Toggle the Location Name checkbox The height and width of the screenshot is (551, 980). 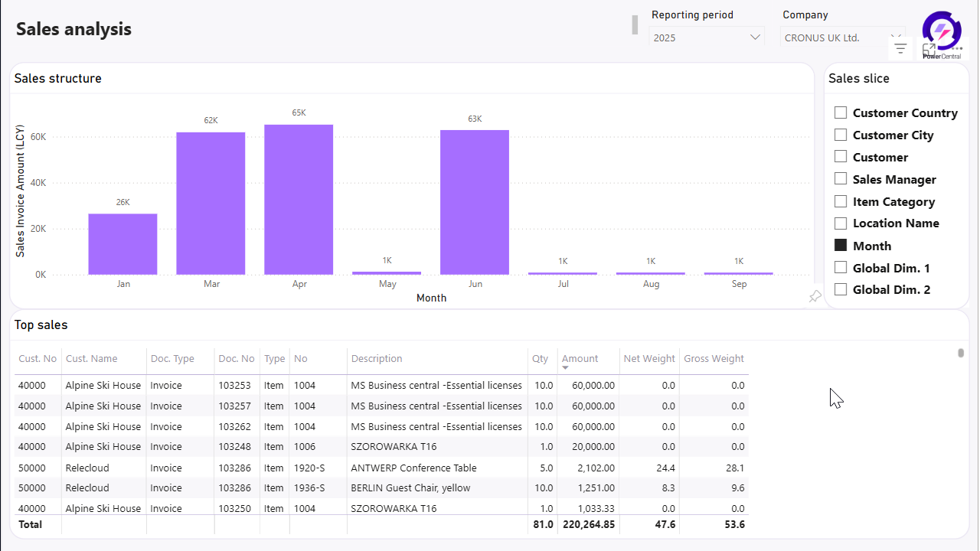coord(841,223)
